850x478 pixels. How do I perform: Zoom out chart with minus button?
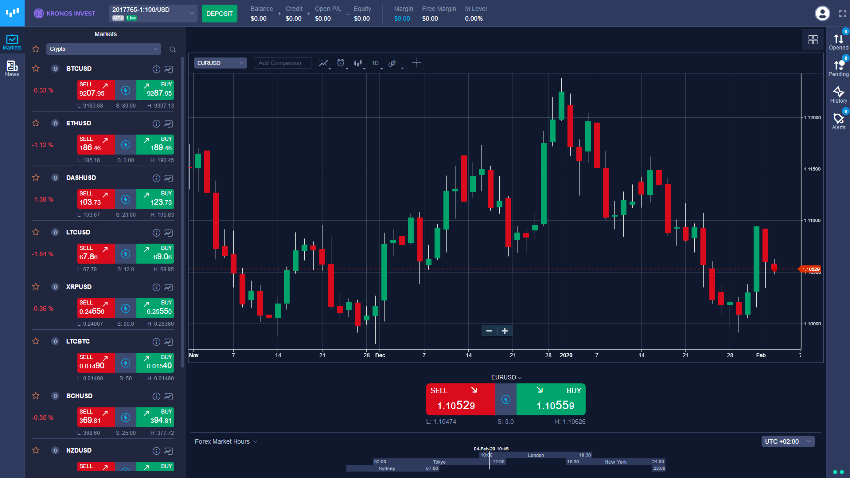(489, 331)
